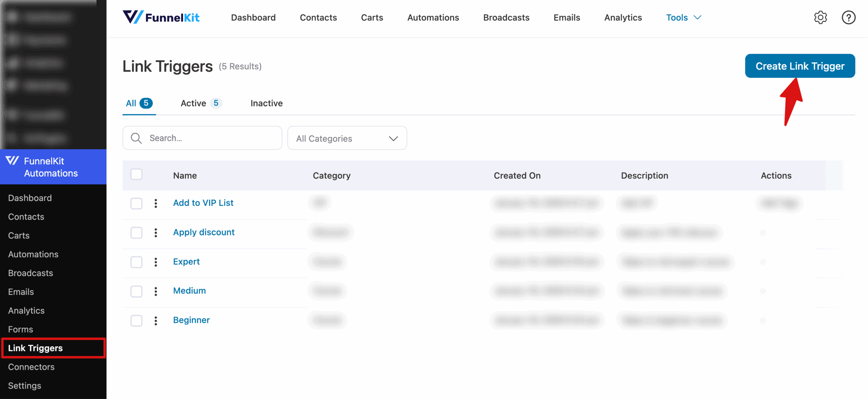Expand the Tools menu chevron
The width and height of the screenshot is (868, 399).
tap(697, 17)
